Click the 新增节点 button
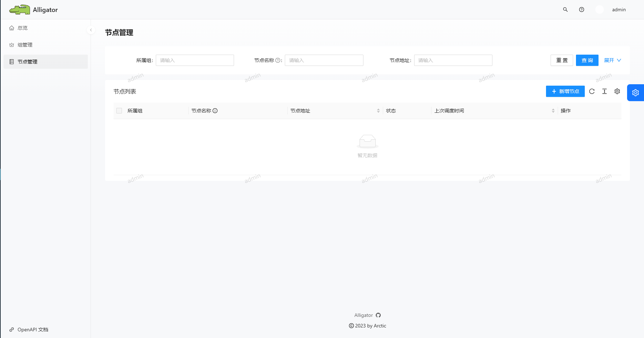644x338 pixels. click(565, 91)
